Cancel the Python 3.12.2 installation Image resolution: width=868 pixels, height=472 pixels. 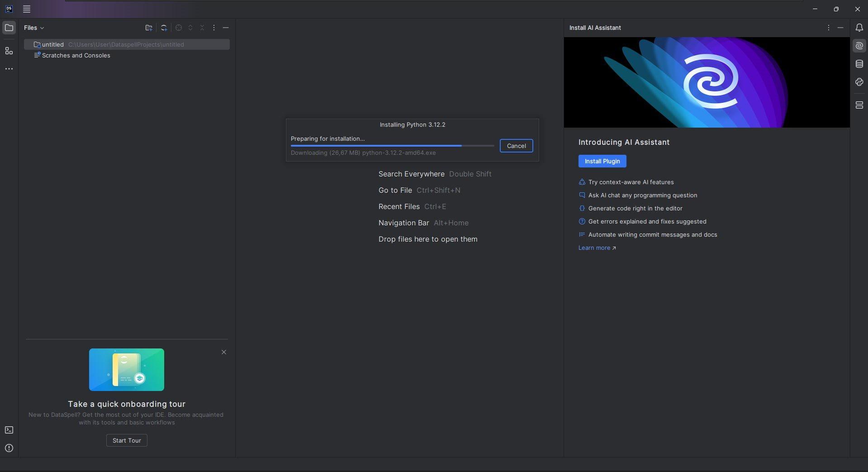tap(516, 146)
